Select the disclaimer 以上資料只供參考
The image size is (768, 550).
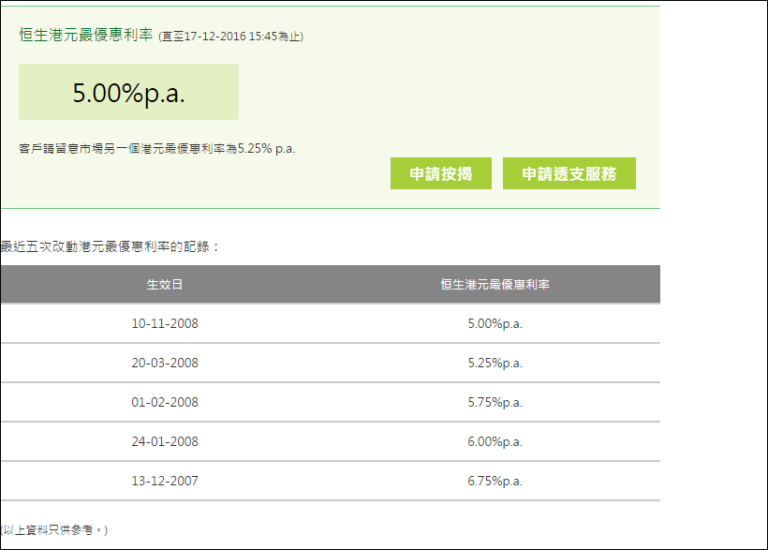54,530
